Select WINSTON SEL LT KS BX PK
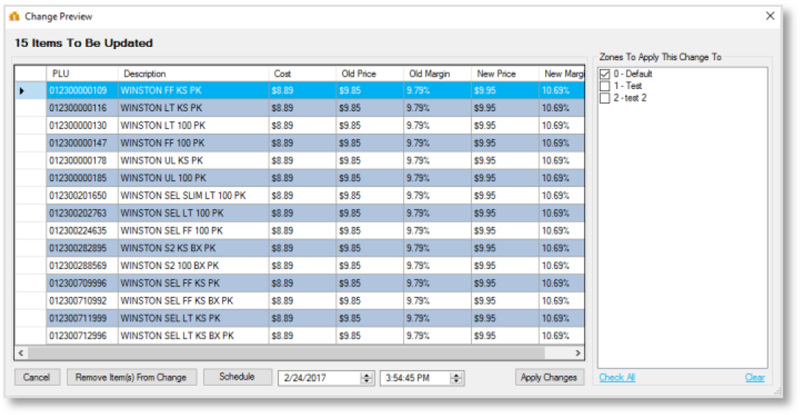800x415 pixels. pos(193,336)
